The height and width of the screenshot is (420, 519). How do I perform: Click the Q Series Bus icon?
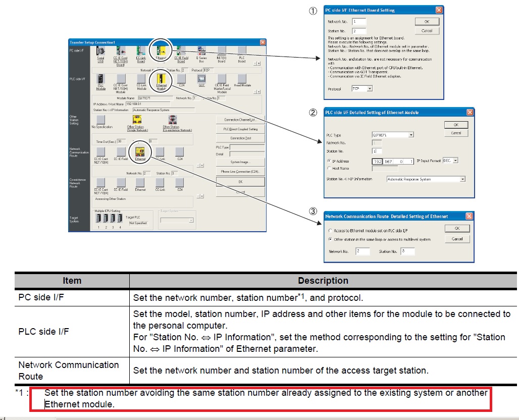[201, 51]
